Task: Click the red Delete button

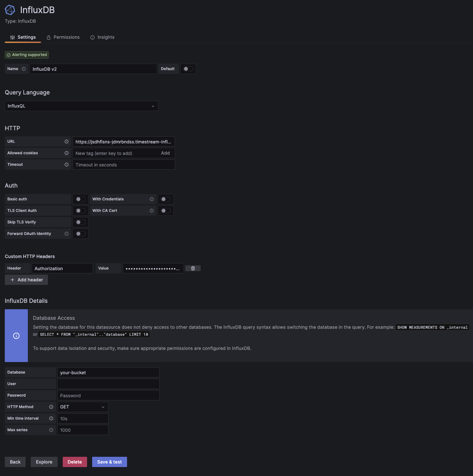Action: (x=75, y=462)
